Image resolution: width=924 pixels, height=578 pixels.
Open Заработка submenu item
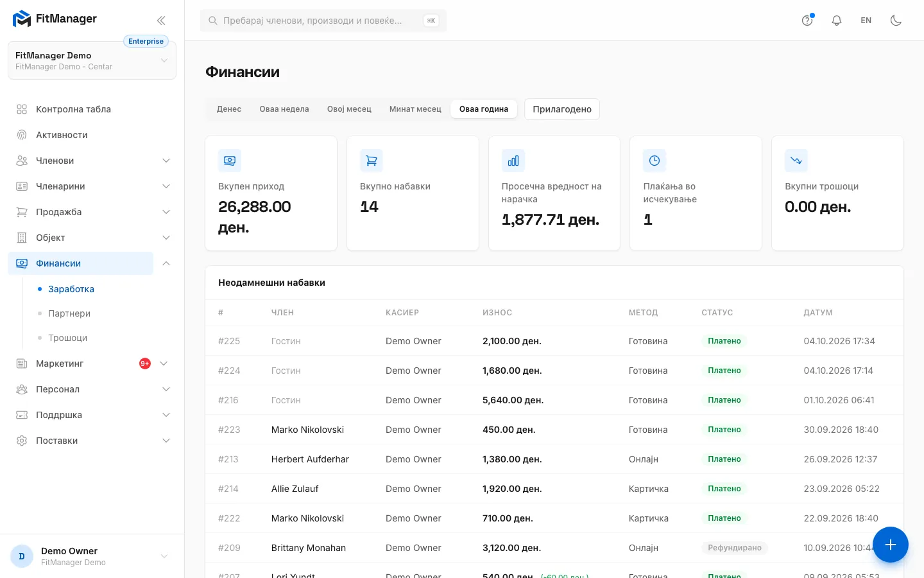coord(71,289)
